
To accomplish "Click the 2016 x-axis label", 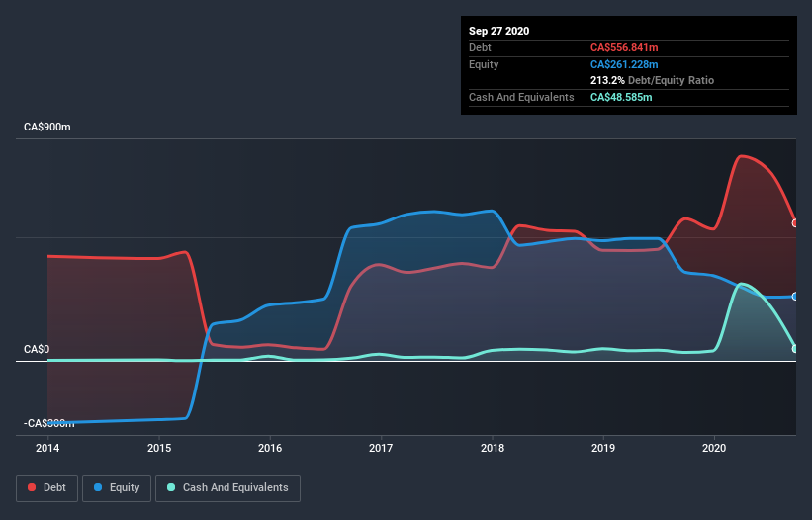I will [x=270, y=448].
